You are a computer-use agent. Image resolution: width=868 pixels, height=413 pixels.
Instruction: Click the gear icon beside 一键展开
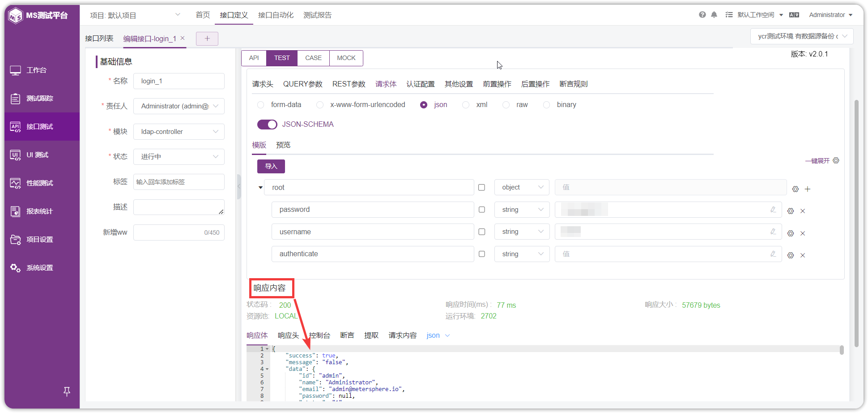click(x=836, y=160)
